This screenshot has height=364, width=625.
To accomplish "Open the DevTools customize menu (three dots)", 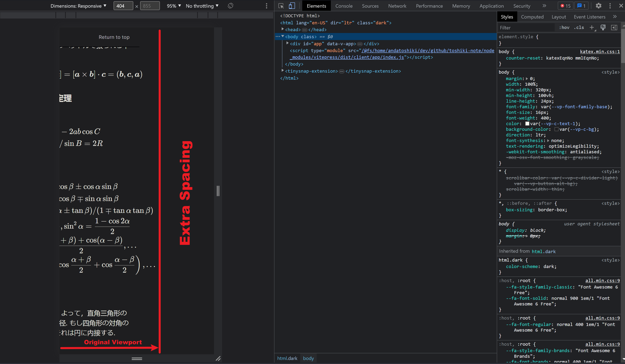I will (610, 6).
